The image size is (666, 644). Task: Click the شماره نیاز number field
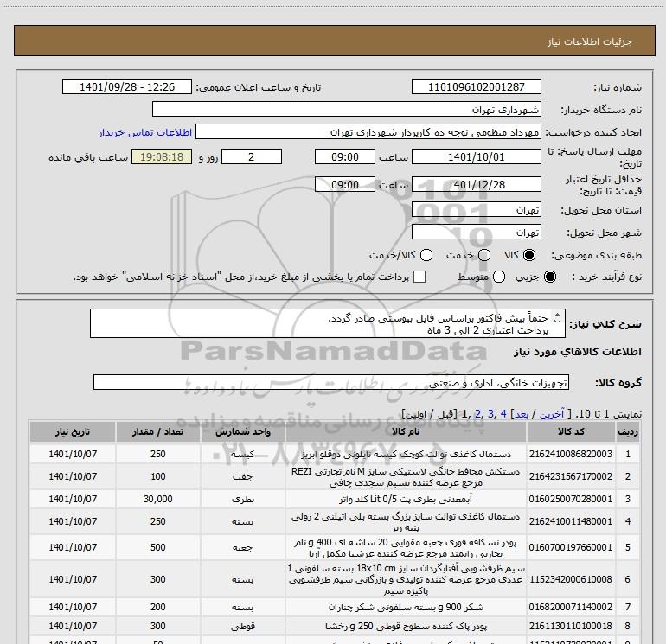coord(476,86)
